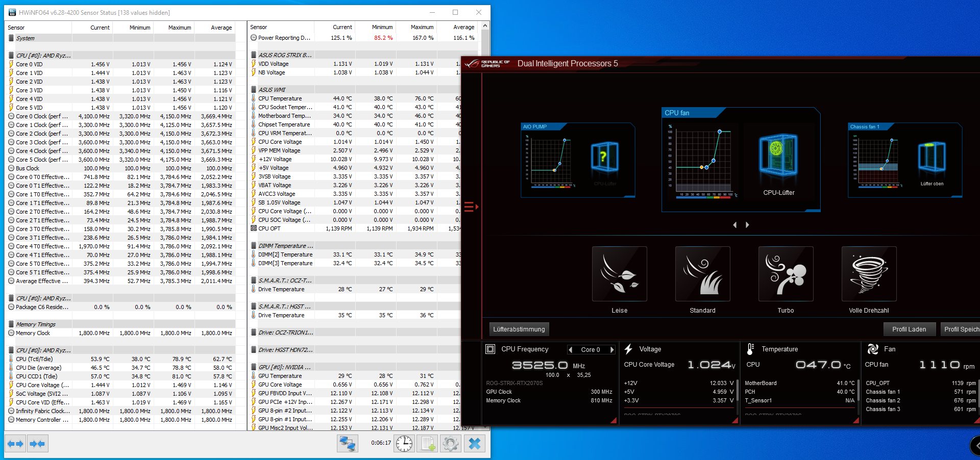Viewport: 980px width, 460px height.
Task: Show next fan with the right arrow
Action: click(x=747, y=225)
